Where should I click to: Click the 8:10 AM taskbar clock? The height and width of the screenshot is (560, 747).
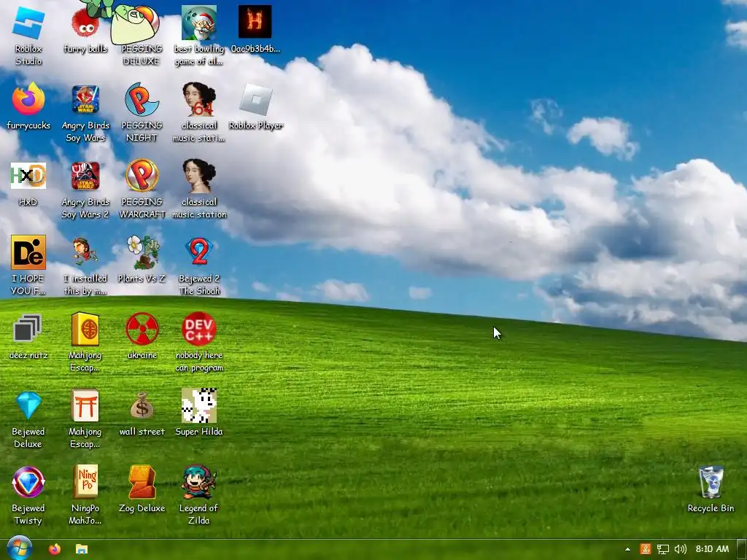point(712,549)
